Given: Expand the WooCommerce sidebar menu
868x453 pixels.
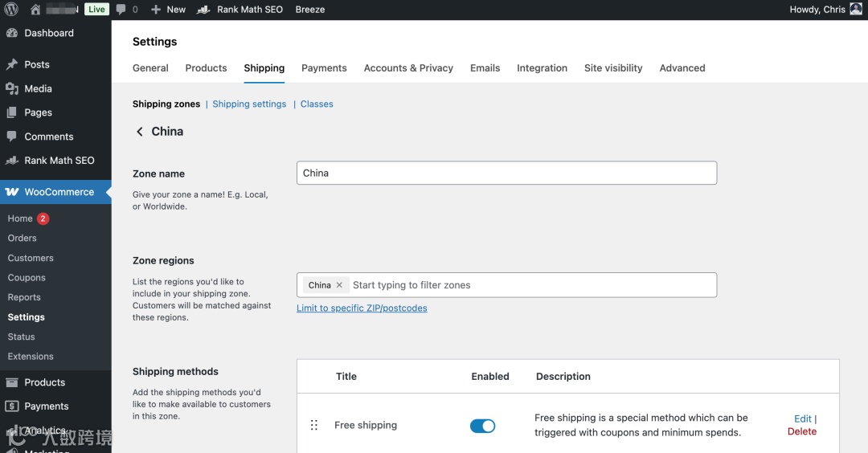Looking at the screenshot, I should [59, 192].
